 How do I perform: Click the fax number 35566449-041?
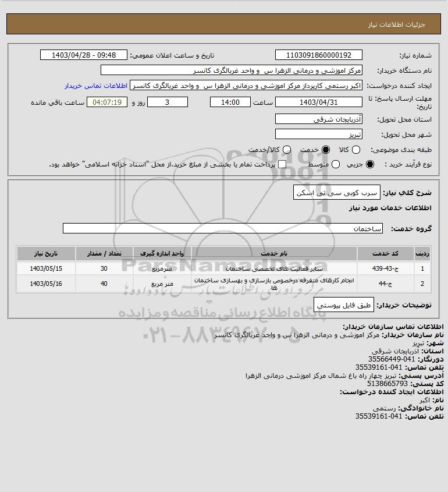[391, 359]
